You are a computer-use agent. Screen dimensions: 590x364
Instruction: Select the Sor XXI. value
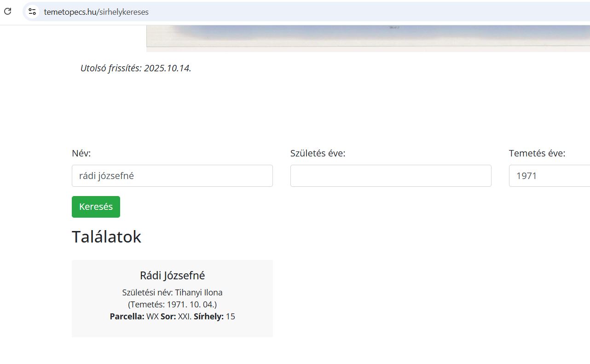tap(184, 317)
